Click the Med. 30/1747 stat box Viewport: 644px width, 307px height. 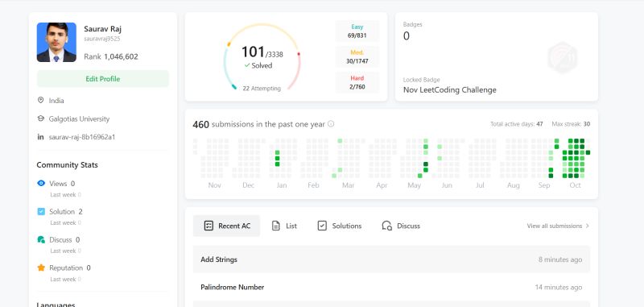pos(357,56)
